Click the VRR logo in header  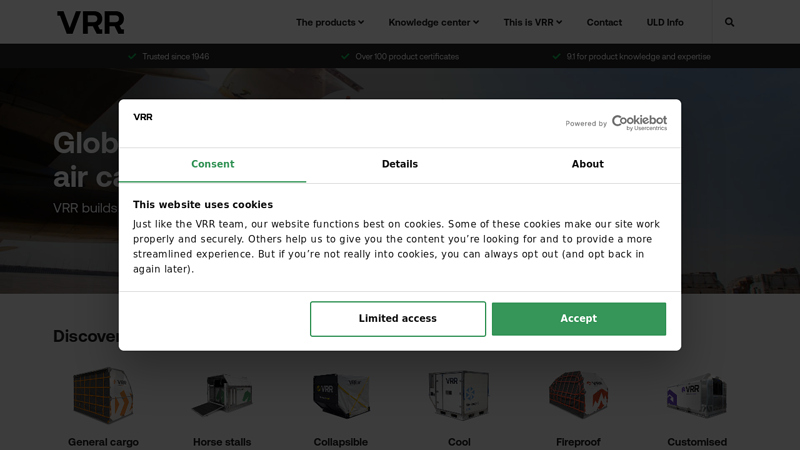tap(90, 23)
